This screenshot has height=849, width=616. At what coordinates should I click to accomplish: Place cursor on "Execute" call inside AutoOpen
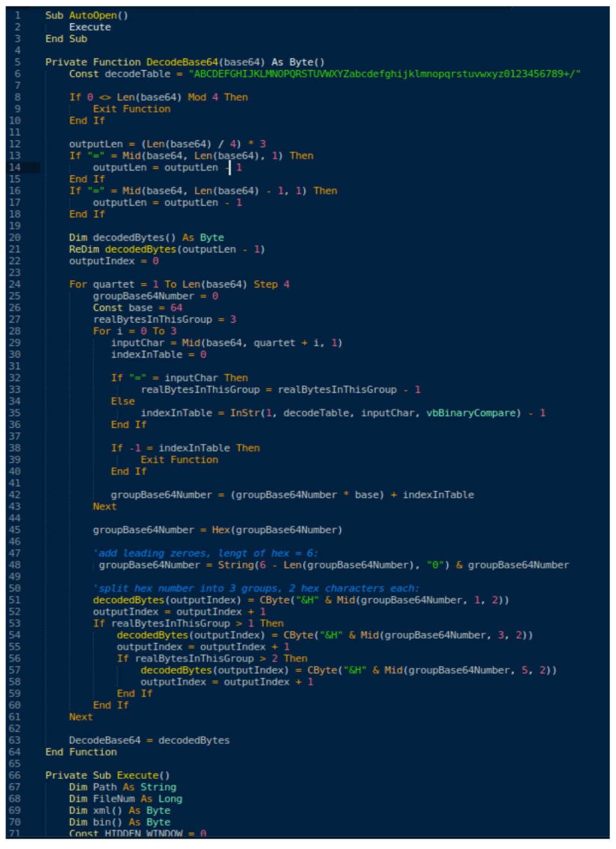click(x=90, y=27)
